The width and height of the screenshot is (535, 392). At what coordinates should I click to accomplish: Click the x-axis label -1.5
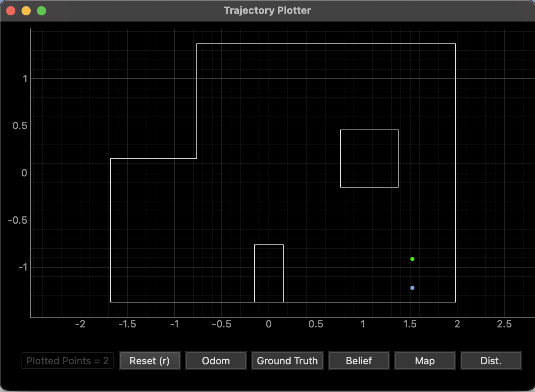pos(127,324)
